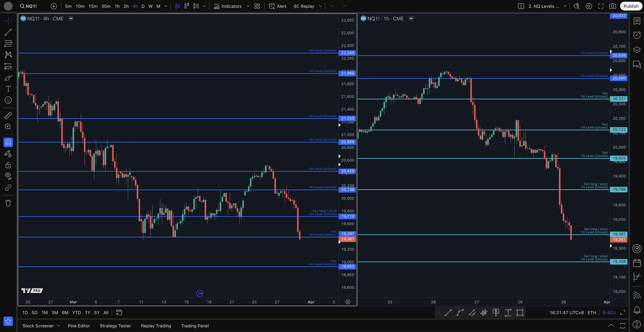
Task: Expand the Stock Screener dropdown arrow
Action: point(59,326)
